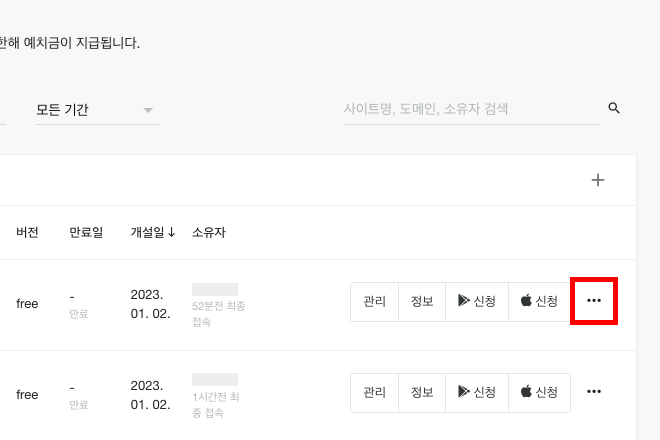Click the 정보 button in first row
This screenshot has height=440, width=660.
click(422, 302)
